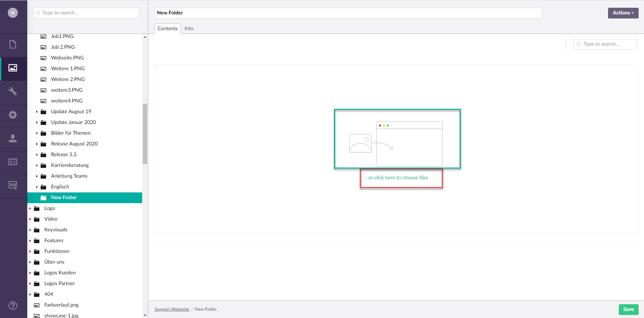The width and height of the screenshot is (644, 318).
Task: Open the Help question mark icon
Action: pyautogui.click(x=13, y=306)
